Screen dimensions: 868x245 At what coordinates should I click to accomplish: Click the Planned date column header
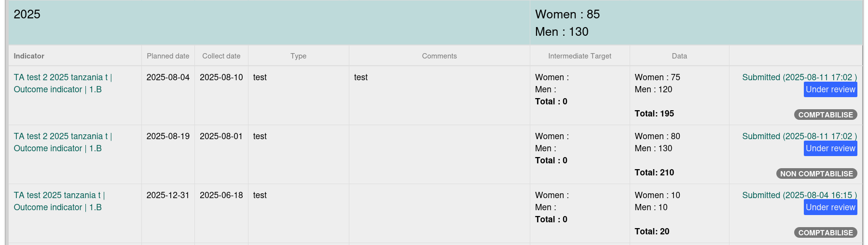click(168, 56)
